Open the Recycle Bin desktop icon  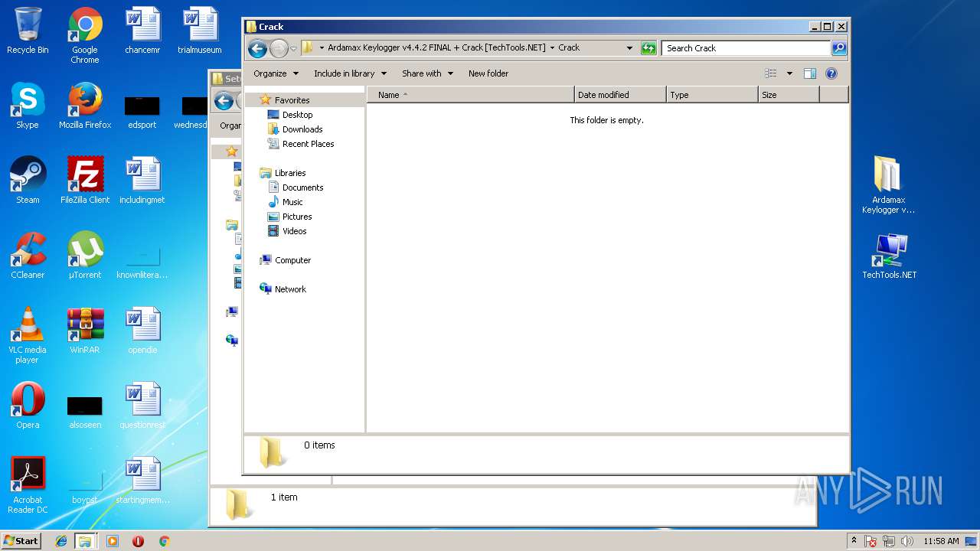[28, 31]
